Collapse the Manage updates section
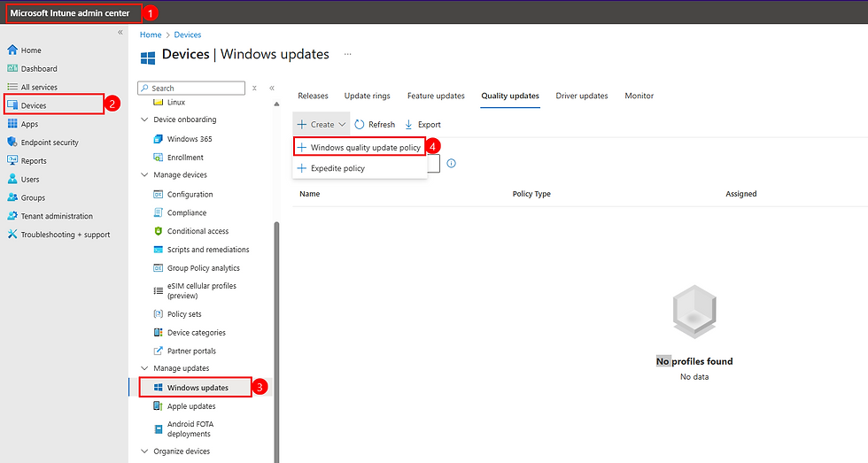Viewport: 868px width, 463px height. coord(144,368)
